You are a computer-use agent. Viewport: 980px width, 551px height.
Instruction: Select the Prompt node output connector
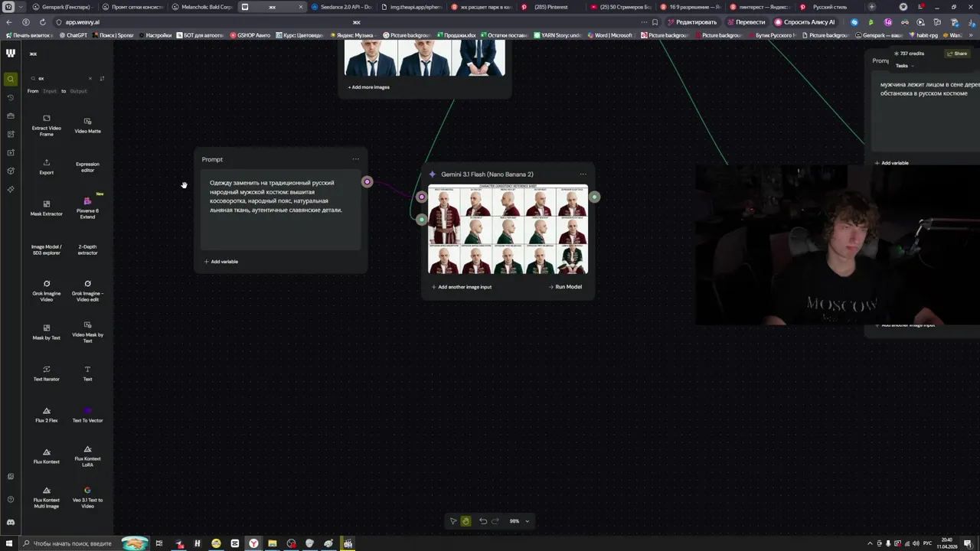(367, 181)
